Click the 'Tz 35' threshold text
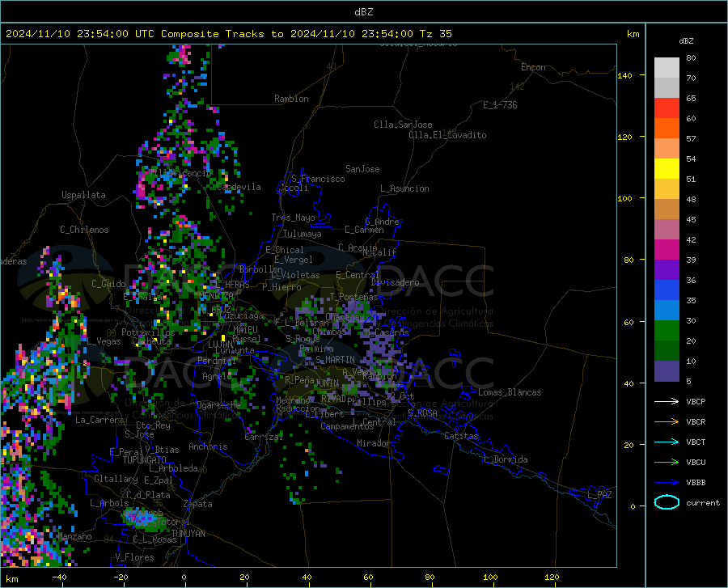The height and width of the screenshot is (588, 728). (x=435, y=34)
